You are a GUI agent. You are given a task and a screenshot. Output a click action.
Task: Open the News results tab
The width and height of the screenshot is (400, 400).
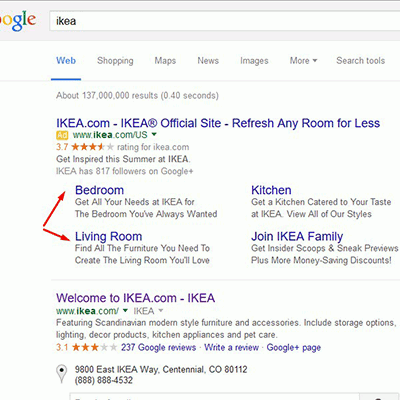[208, 61]
